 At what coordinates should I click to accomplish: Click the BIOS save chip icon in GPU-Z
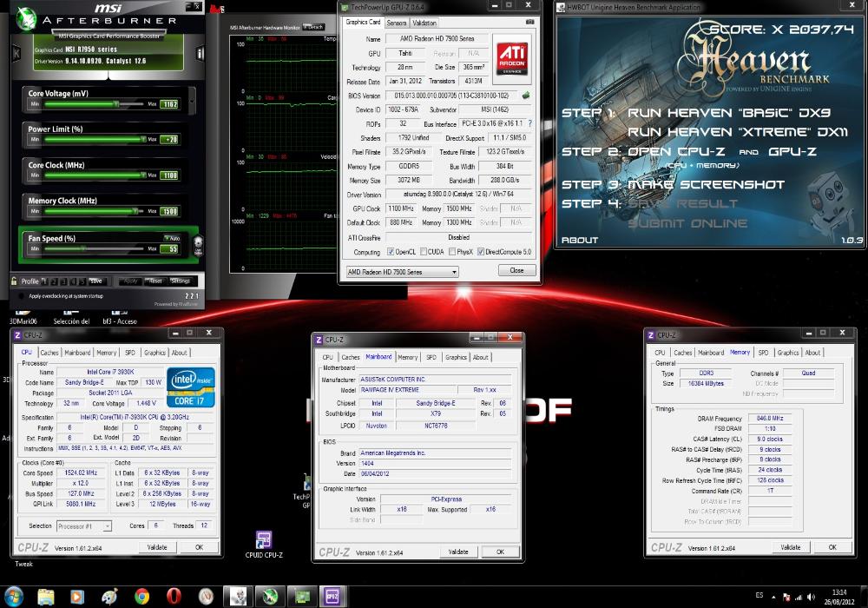tap(526, 96)
